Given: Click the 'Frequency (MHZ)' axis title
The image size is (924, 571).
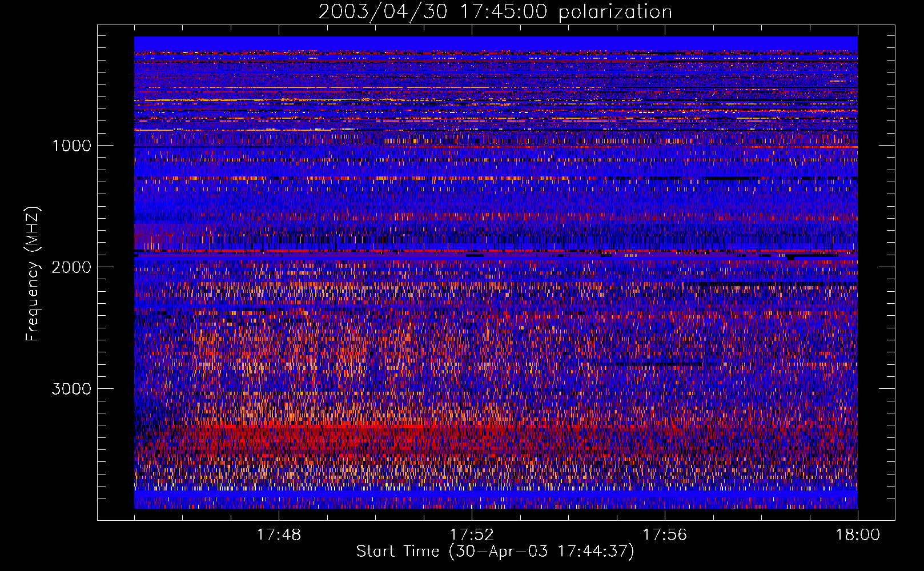Looking at the screenshot, I should tap(33, 274).
